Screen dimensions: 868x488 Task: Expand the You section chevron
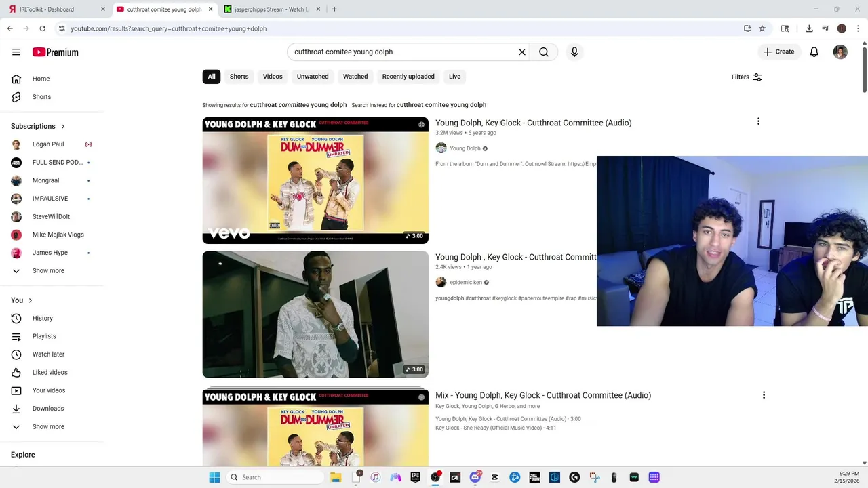31,300
